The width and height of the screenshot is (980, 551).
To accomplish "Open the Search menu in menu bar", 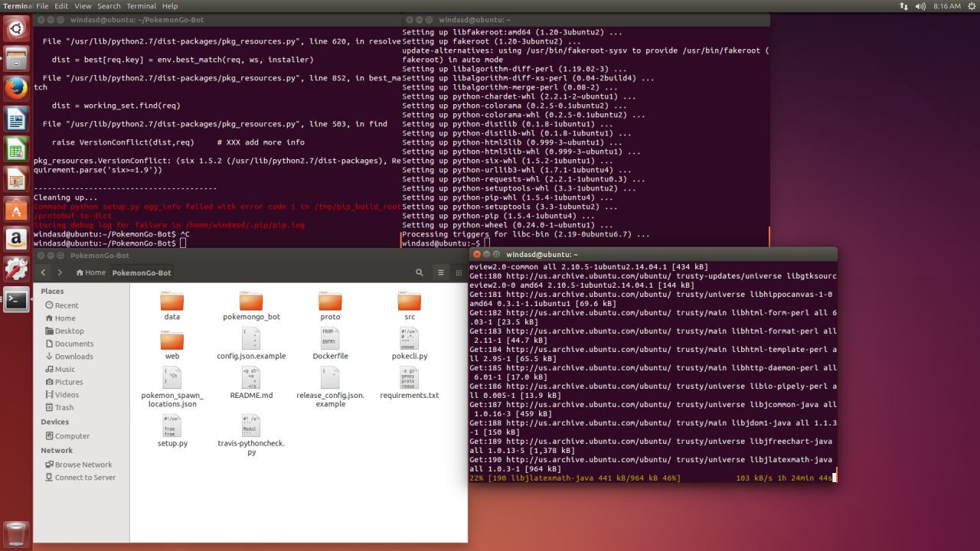I will pos(109,6).
